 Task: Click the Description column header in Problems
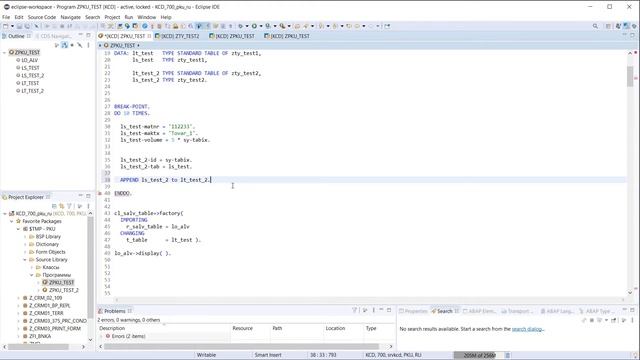[112, 328]
